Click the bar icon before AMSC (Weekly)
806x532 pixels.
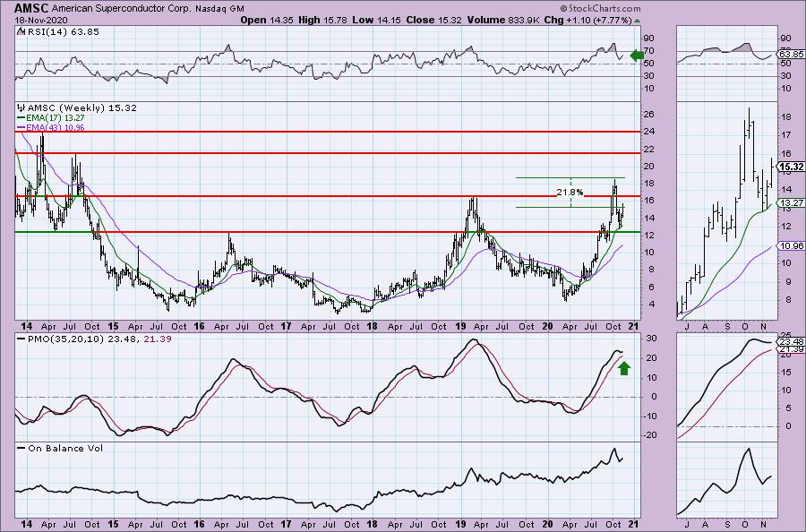[x=21, y=108]
